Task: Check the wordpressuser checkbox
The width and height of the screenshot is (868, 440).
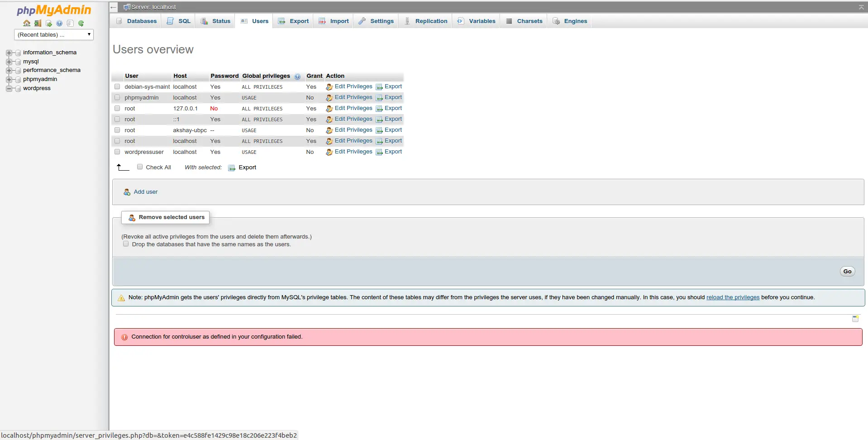Action: 117,152
